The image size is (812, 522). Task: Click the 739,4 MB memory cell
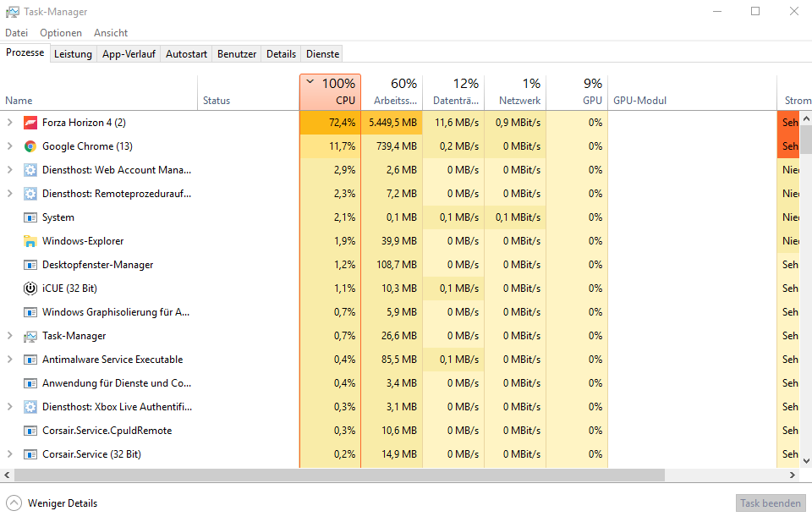click(392, 146)
